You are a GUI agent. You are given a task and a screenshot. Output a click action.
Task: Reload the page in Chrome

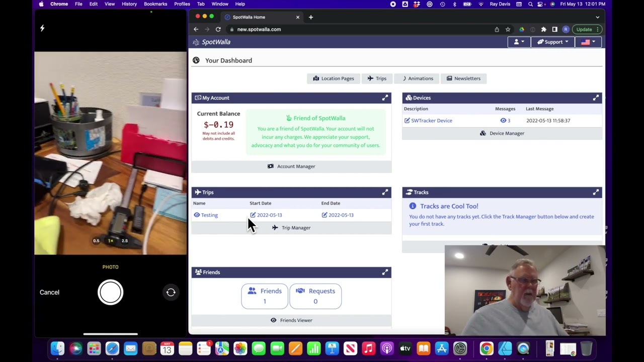218,29
